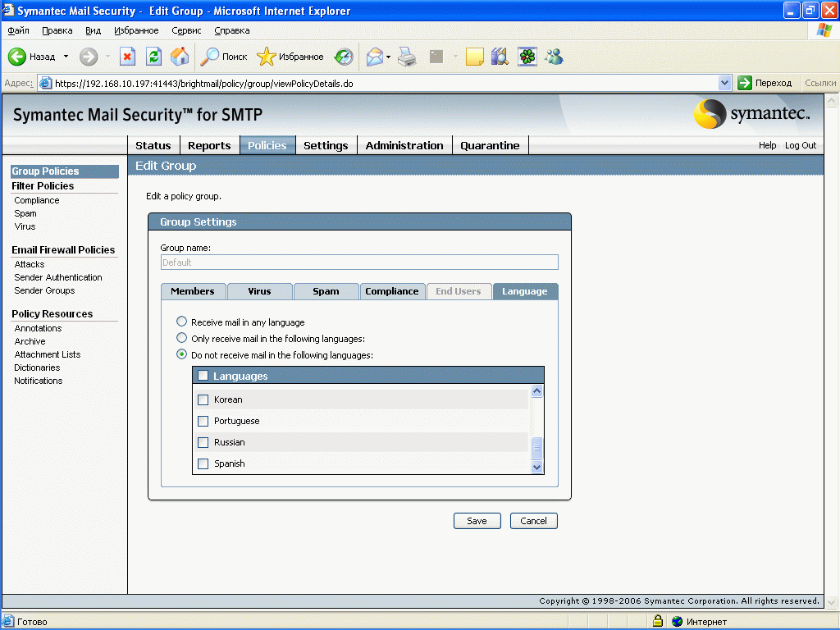
Task: Check the Portuguese language box
Action: [x=203, y=421]
